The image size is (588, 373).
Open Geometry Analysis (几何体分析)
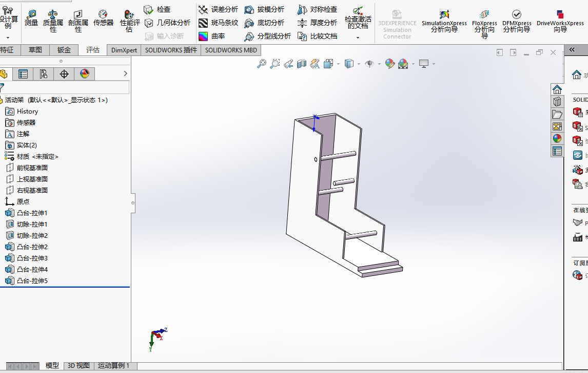coord(167,23)
